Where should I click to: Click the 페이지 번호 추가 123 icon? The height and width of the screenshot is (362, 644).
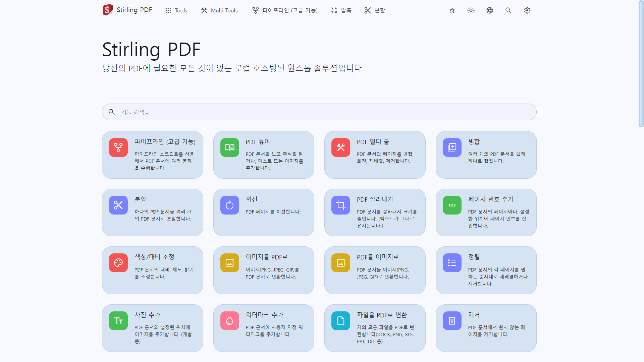(x=452, y=205)
